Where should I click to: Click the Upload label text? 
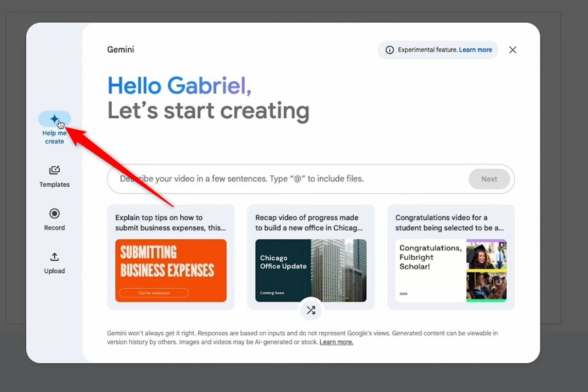(55, 271)
